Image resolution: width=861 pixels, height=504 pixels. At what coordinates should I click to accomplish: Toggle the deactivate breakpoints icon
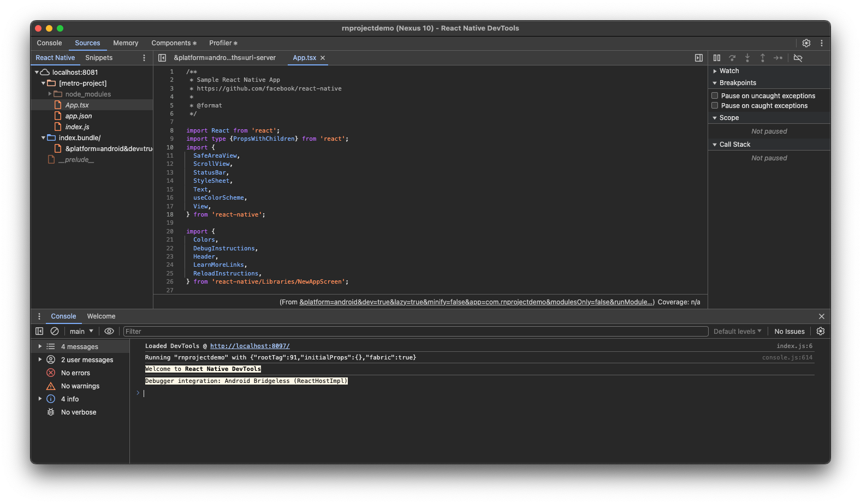[798, 58]
